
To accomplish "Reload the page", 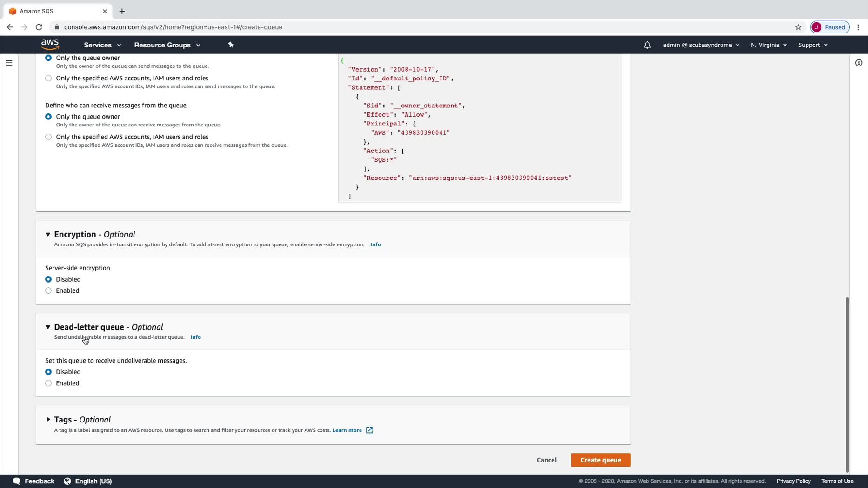I will pos(39,27).
